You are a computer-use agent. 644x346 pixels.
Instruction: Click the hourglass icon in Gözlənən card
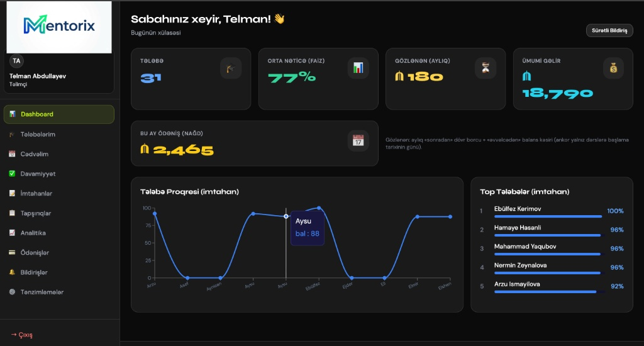coord(486,68)
